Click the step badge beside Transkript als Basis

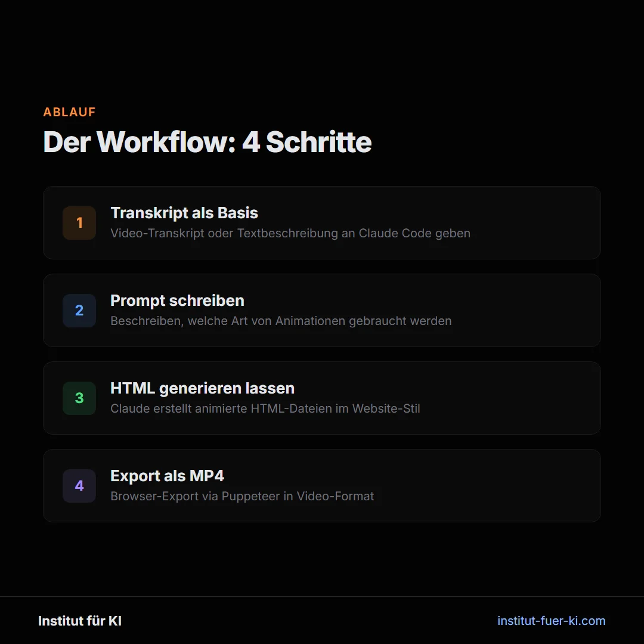coord(79,222)
